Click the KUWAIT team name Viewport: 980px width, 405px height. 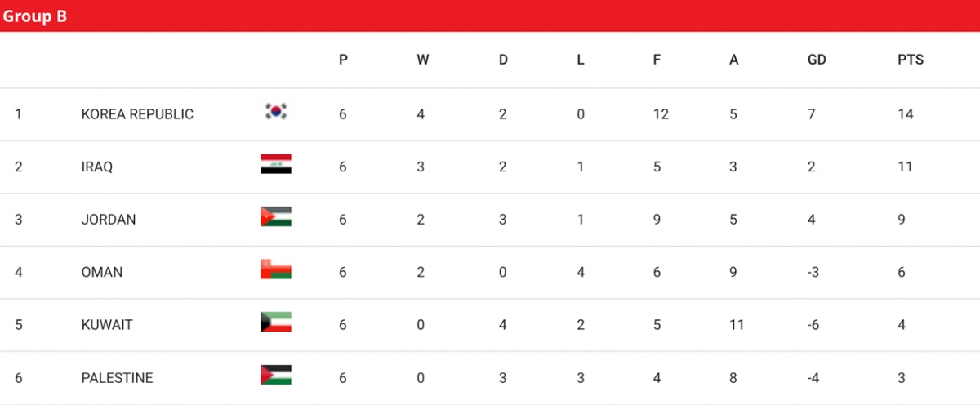tap(106, 325)
